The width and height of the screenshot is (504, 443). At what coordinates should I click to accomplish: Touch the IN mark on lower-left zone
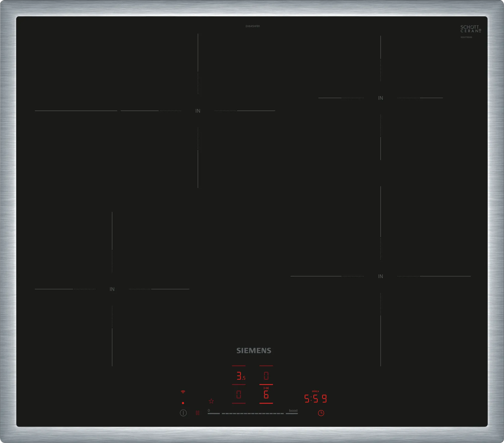112,289
